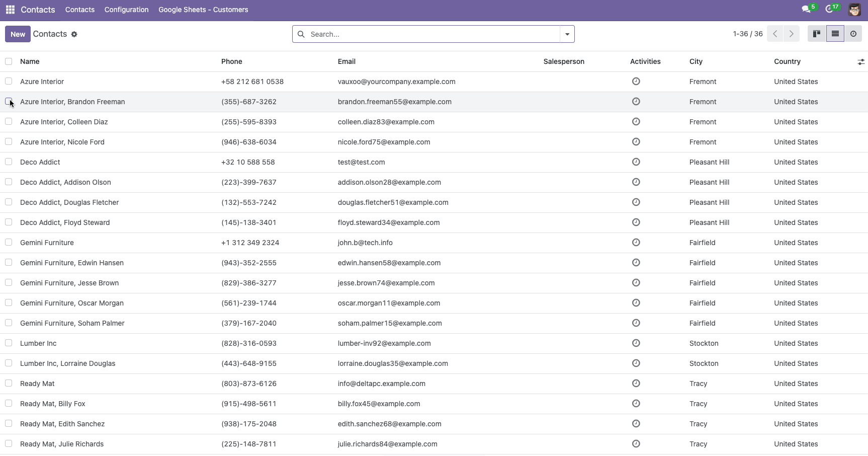Open optional columns settings icon

point(861,61)
